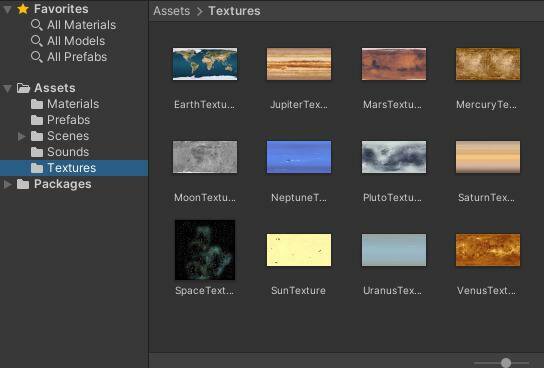The image size is (544, 368).
Task: Click the Textures breadcrumb label
Action: [x=234, y=11]
